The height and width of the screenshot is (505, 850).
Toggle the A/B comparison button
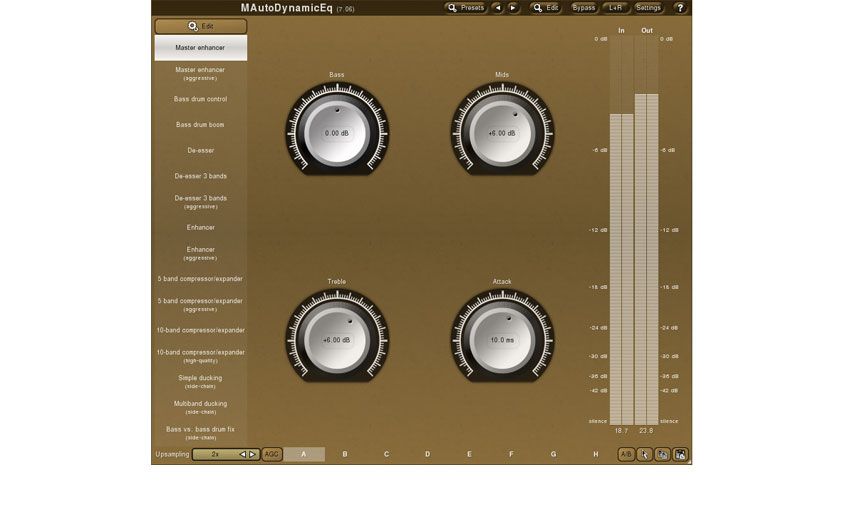pos(626,454)
